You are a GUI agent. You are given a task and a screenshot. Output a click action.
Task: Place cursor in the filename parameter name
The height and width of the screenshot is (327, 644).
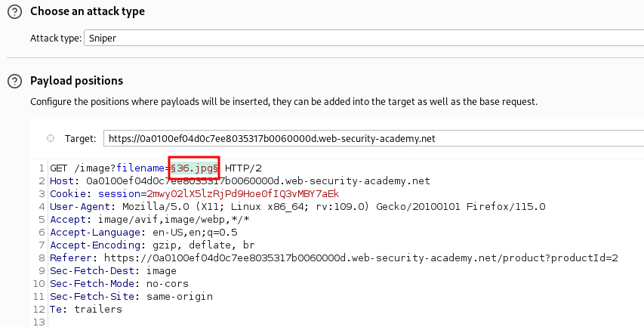pyautogui.click(x=140, y=168)
